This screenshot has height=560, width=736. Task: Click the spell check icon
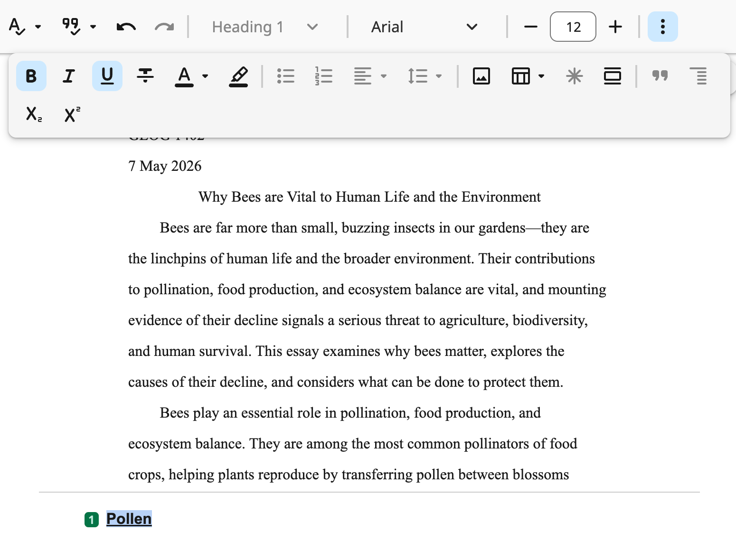tap(17, 27)
